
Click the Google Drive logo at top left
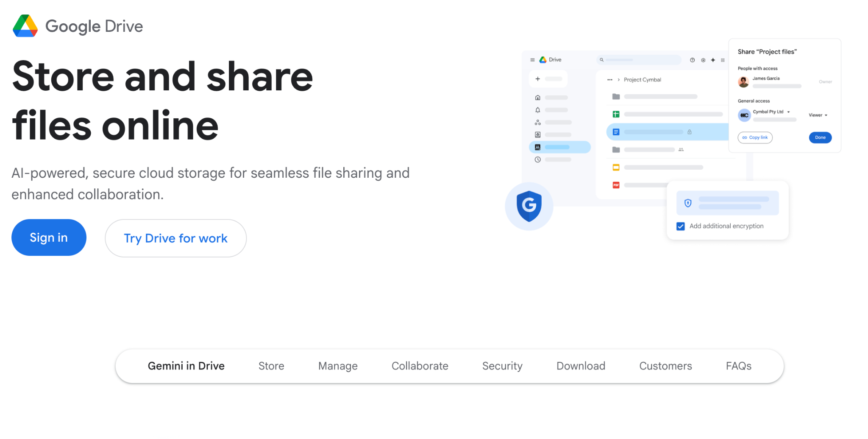(x=25, y=26)
